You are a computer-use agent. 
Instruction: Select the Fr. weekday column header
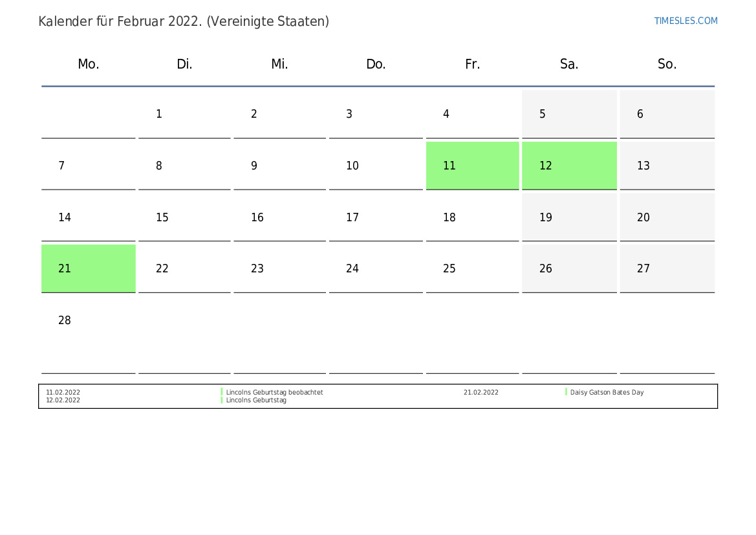(x=472, y=64)
